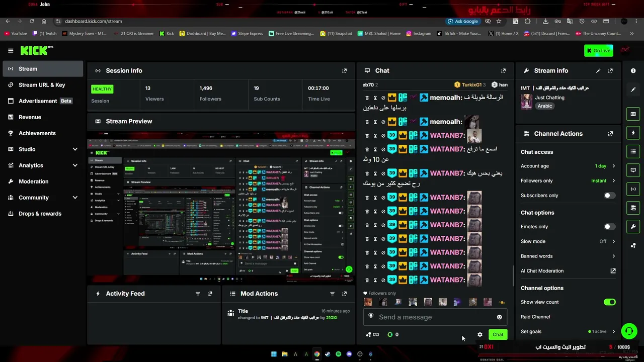Click the Send a message input field

(435, 317)
